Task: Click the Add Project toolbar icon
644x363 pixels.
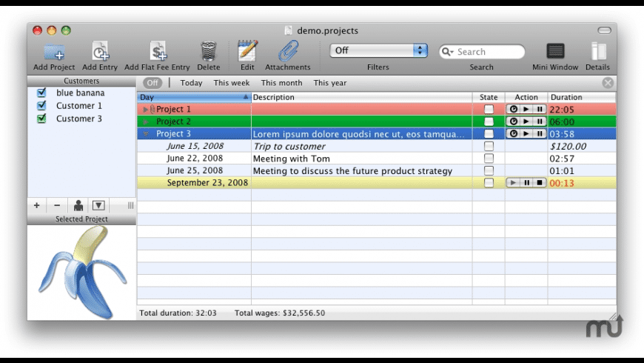Action: [x=54, y=51]
